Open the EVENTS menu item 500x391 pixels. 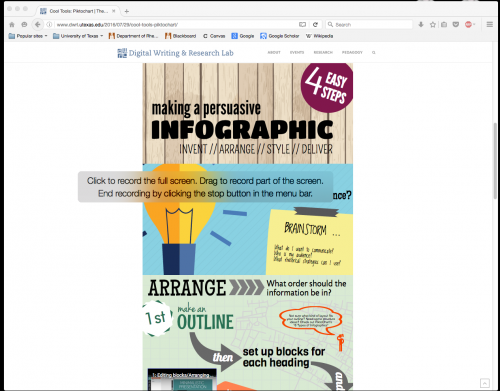tap(297, 52)
